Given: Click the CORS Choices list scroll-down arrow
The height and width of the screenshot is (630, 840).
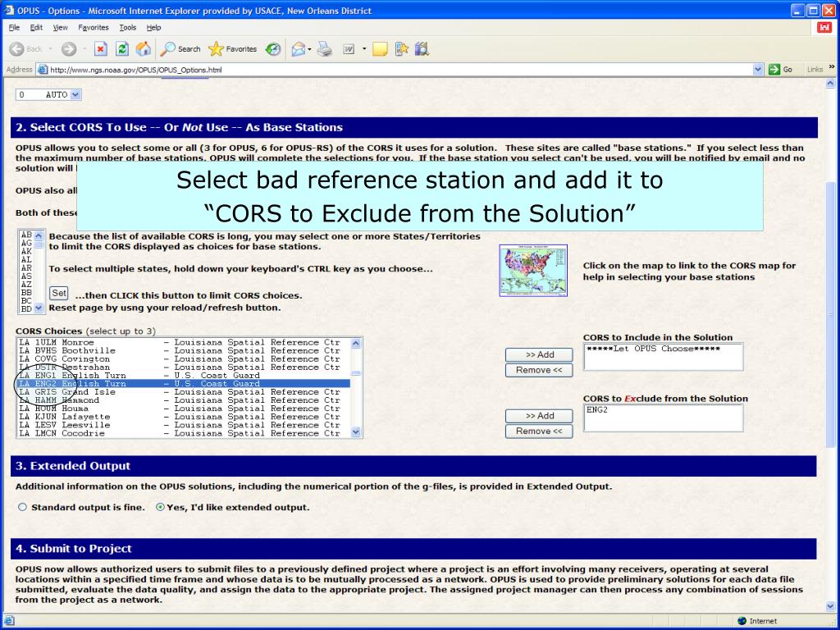Looking at the screenshot, I should click(x=356, y=432).
